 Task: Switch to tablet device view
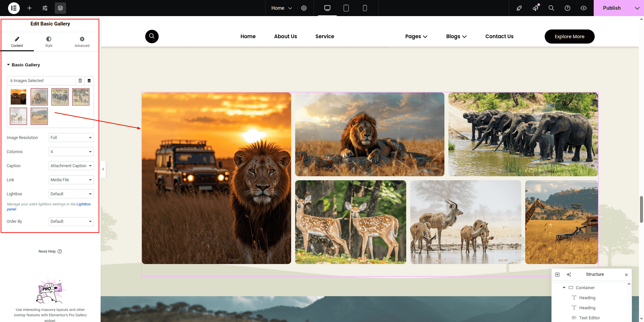pos(346,8)
